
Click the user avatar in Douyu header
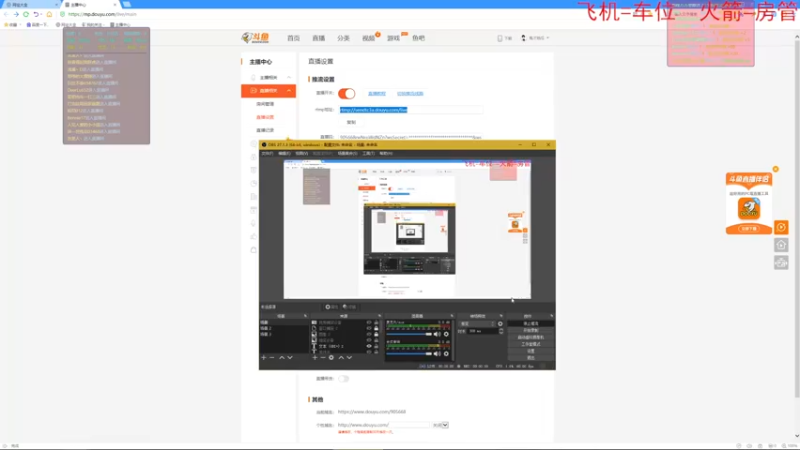click(x=523, y=38)
